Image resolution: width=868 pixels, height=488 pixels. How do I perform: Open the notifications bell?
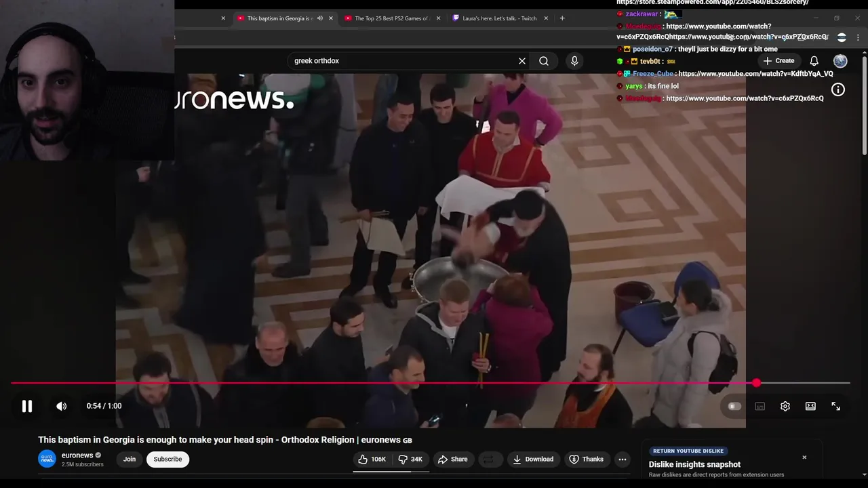[814, 61]
